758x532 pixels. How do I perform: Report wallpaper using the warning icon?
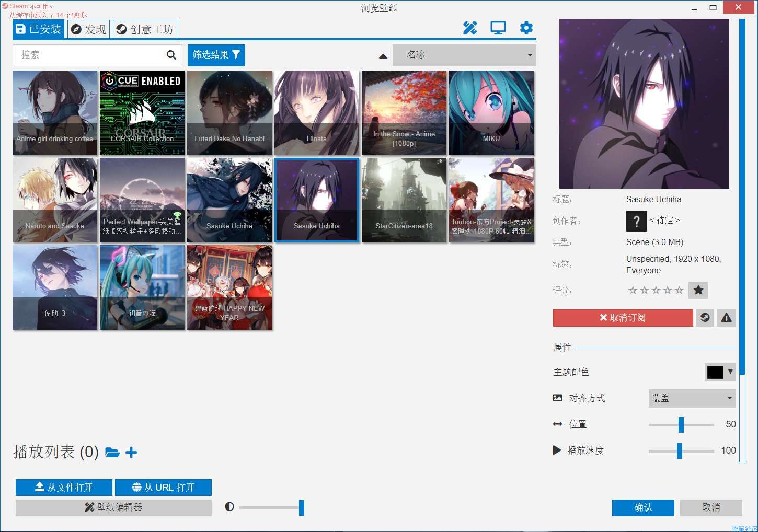tap(727, 318)
